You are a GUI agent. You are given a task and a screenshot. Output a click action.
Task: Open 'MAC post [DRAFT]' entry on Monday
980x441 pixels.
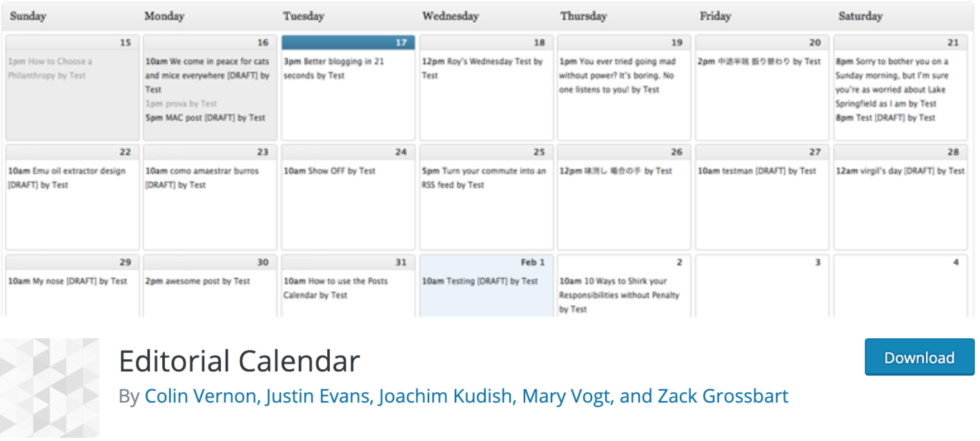point(205,118)
